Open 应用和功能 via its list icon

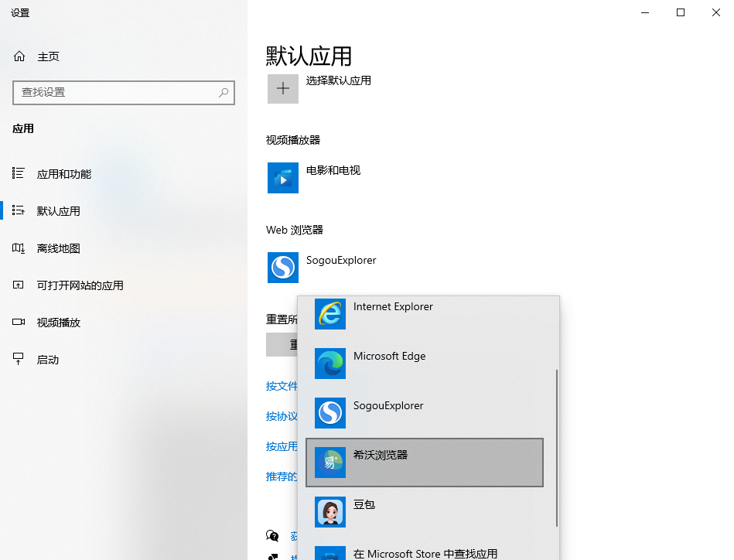[19, 173]
